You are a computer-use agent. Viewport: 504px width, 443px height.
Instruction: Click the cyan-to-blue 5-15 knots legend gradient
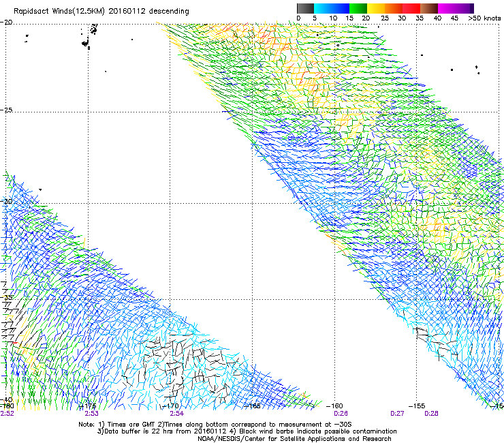[x=332, y=8]
